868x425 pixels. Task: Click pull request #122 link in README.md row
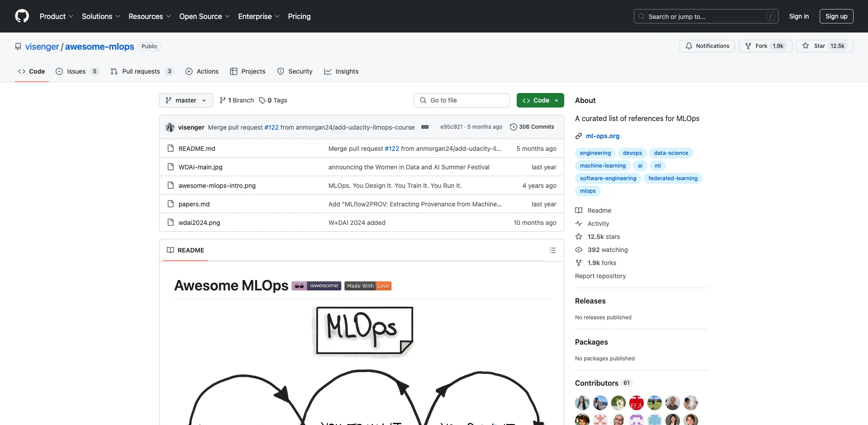392,149
